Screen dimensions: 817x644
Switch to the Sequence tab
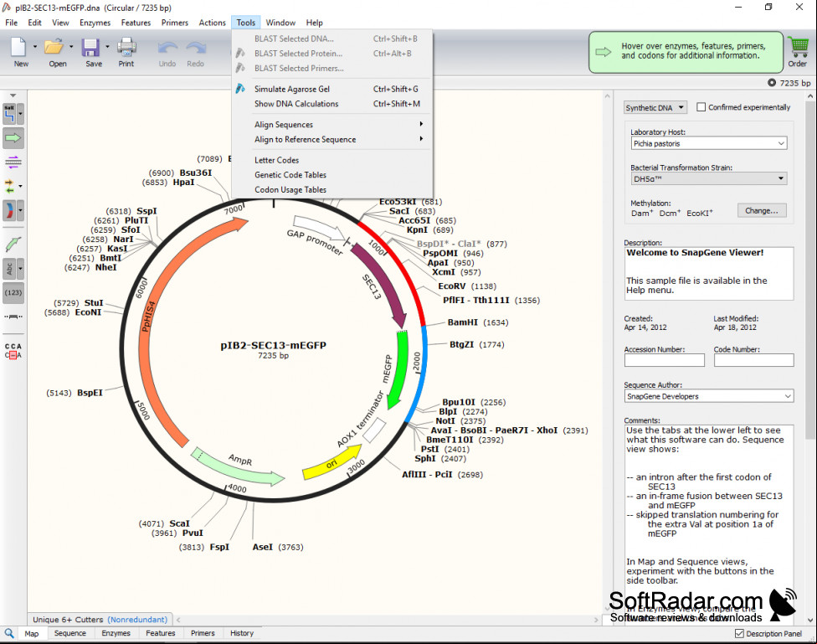[69, 633]
